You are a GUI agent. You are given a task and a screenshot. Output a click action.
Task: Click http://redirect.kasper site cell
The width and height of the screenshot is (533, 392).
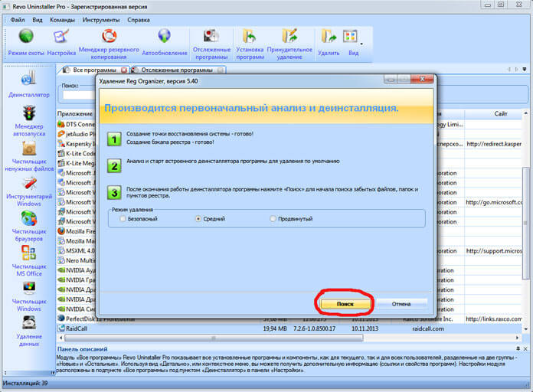point(494,144)
